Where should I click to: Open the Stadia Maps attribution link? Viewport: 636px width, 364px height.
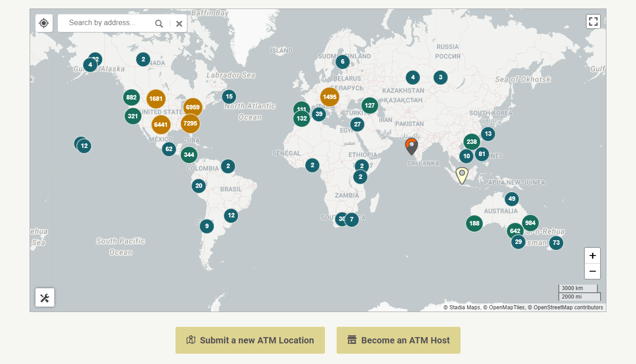click(465, 308)
